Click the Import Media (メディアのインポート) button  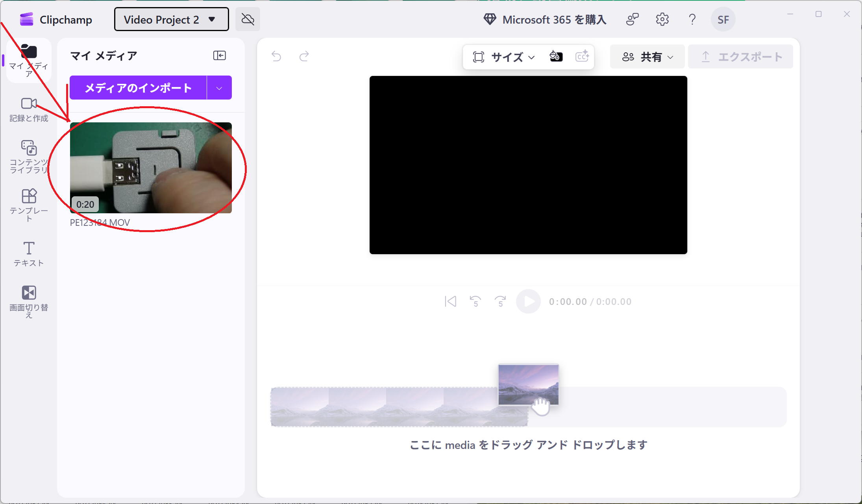pos(138,88)
